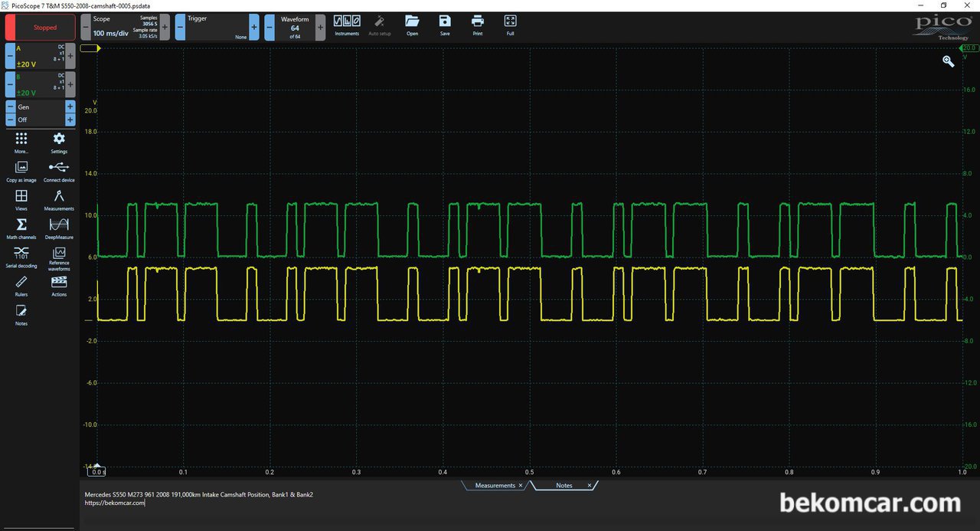Open the Trigger None options panel
The width and height of the screenshot is (980, 531).
(x=217, y=27)
